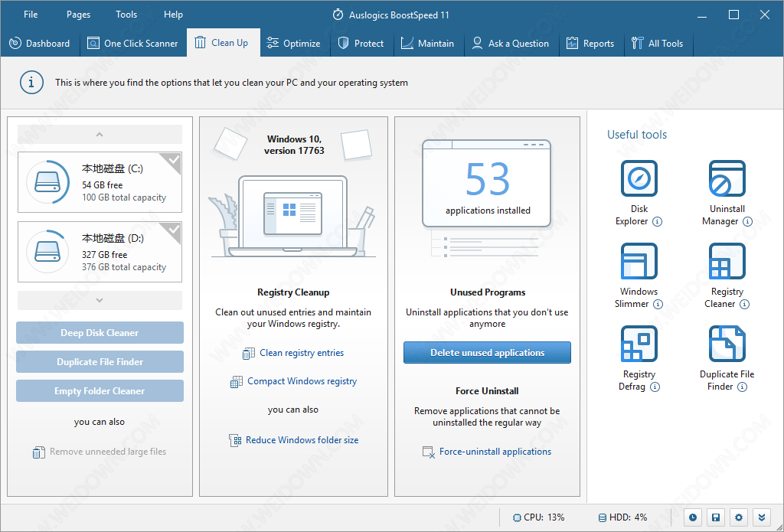Click the double-chevron icon in status bar

(x=762, y=517)
